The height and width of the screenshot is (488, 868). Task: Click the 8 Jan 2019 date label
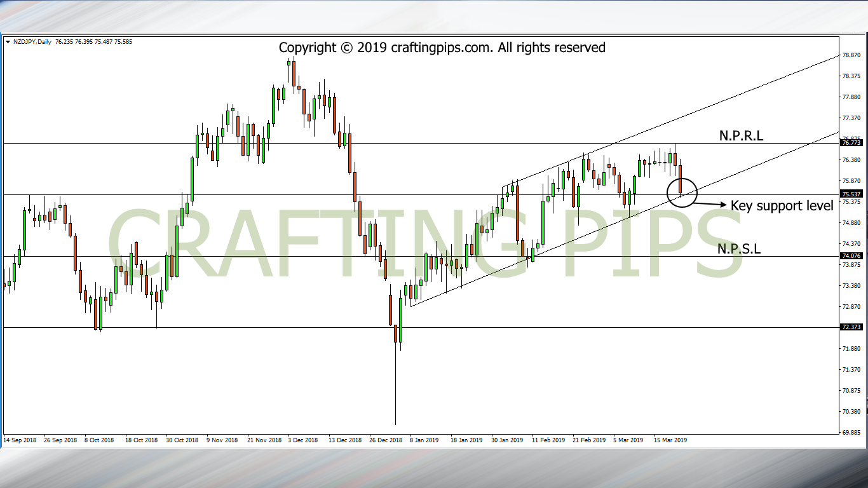click(424, 440)
